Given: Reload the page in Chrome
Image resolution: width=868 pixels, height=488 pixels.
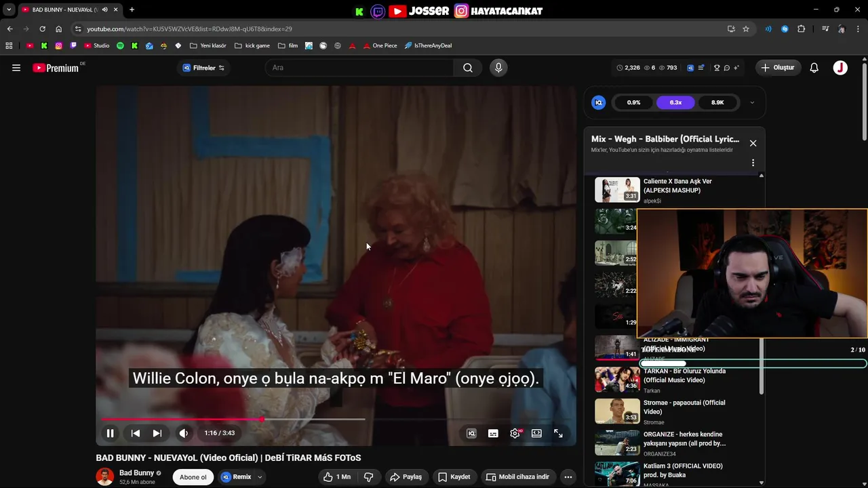Looking at the screenshot, I should pyautogui.click(x=42, y=29).
